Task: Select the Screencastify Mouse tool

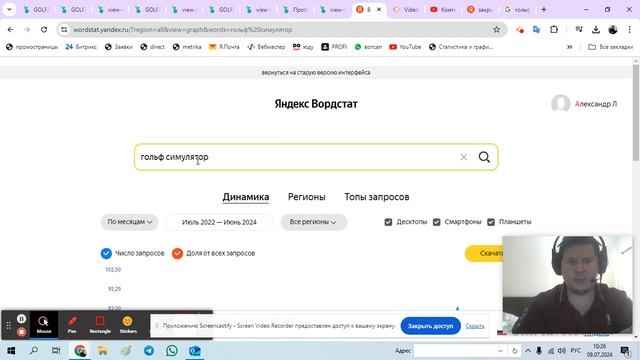Action: click(x=44, y=325)
